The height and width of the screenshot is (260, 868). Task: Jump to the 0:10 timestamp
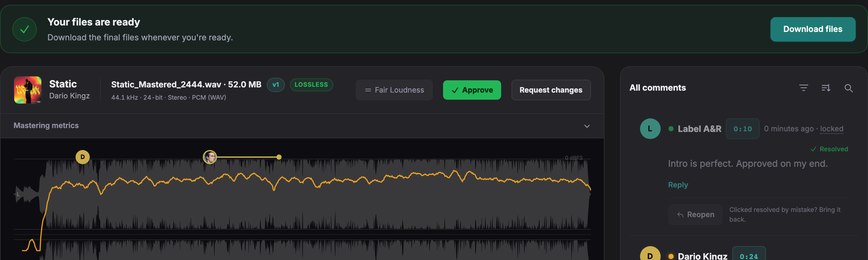click(742, 129)
